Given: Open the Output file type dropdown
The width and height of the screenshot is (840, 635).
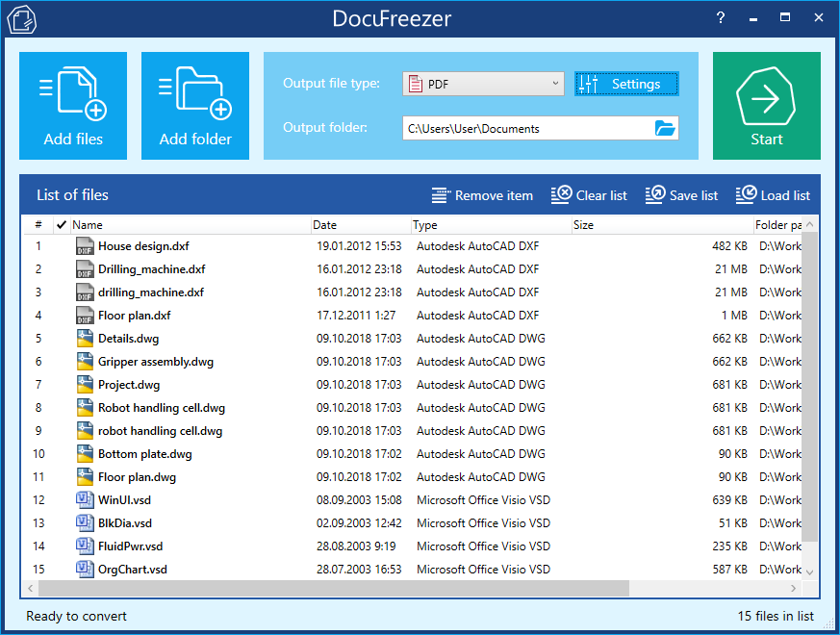Looking at the screenshot, I should pyautogui.click(x=483, y=84).
